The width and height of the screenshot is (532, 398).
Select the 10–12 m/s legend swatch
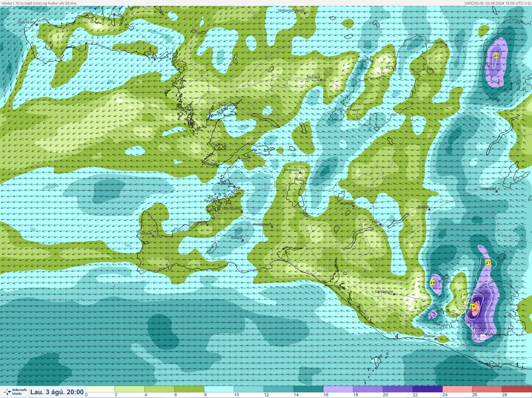pyautogui.click(x=249, y=389)
